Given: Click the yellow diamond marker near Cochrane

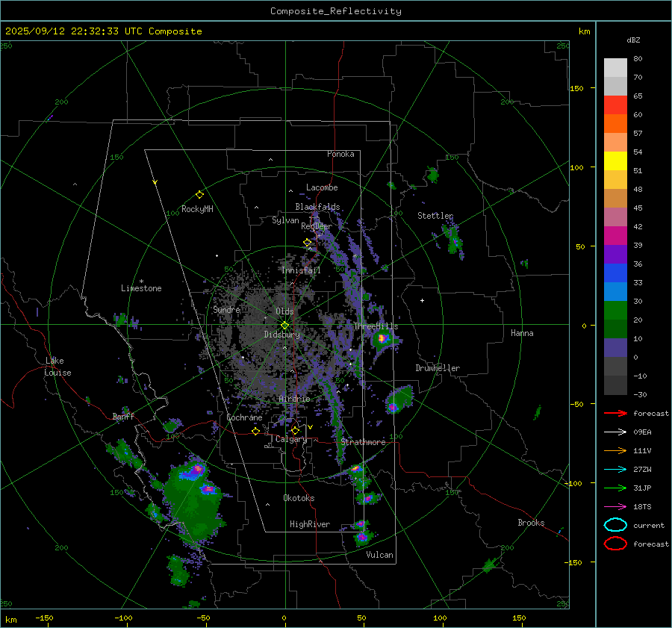Looking at the screenshot, I should (x=256, y=431).
